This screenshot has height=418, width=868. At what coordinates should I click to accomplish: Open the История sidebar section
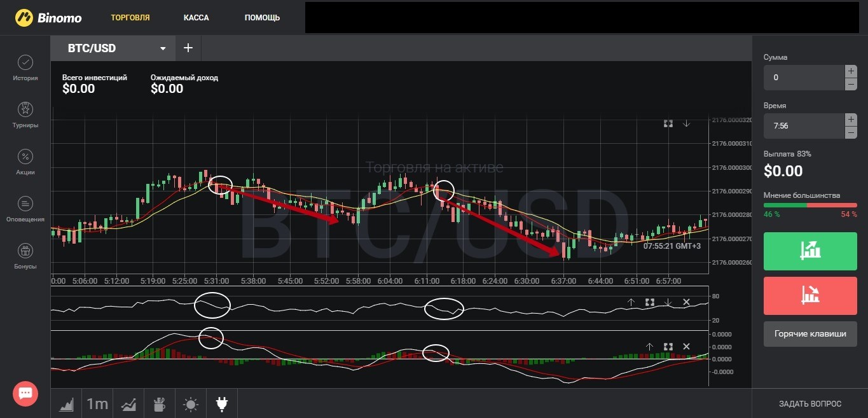pos(25,69)
